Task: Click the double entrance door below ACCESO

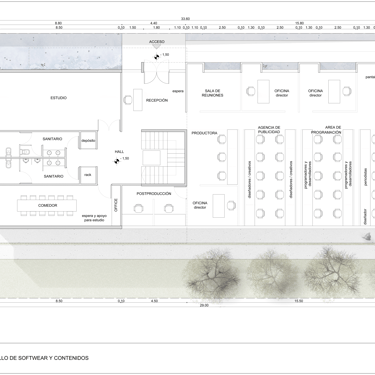Action: pos(157,73)
